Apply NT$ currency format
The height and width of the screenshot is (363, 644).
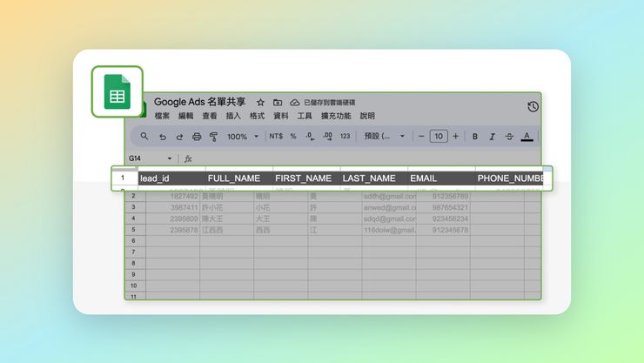(276, 136)
